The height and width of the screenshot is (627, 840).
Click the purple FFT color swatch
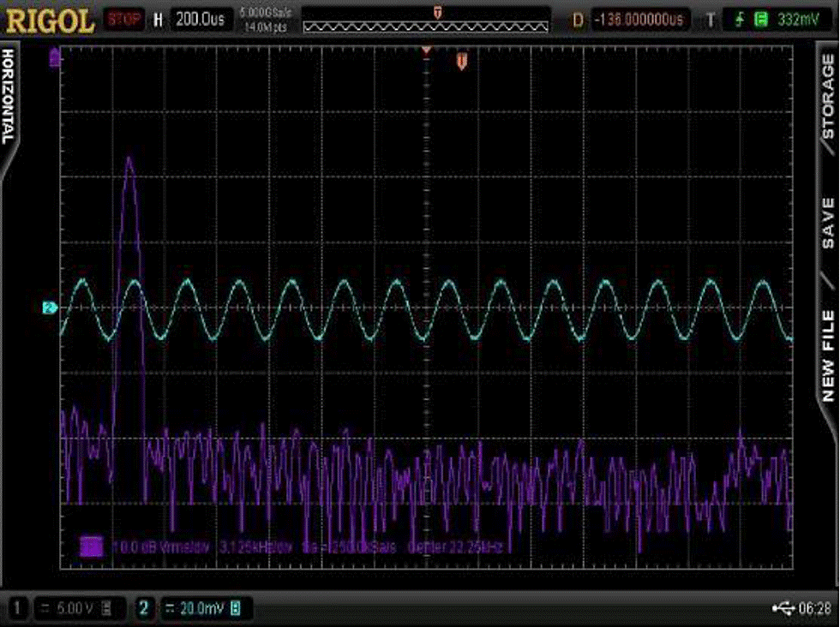tap(91, 546)
